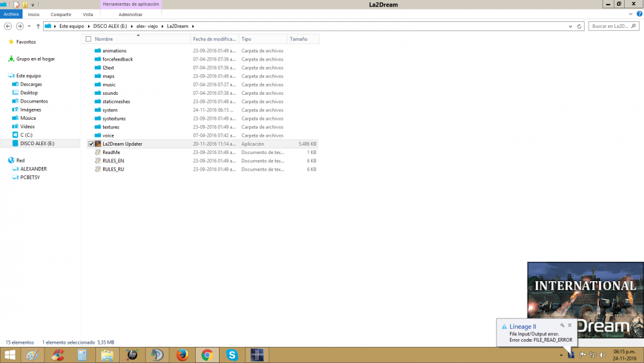Uncheck the La2Dream Updater checkbox
The height and width of the screenshot is (363, 644).
point(90,144)
